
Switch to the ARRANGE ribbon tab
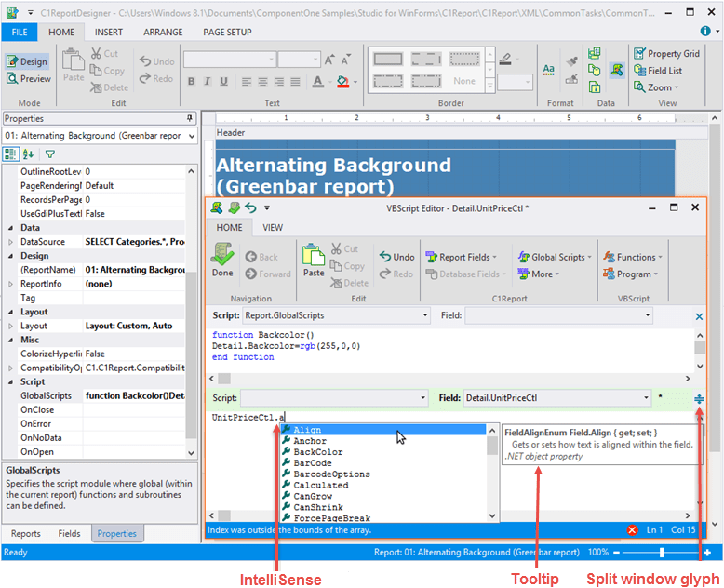[163, 33]
